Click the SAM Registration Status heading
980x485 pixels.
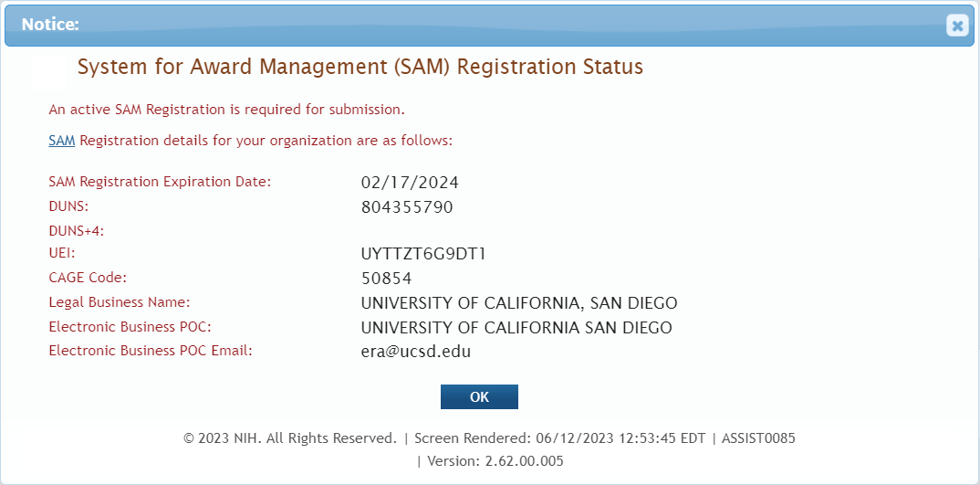coord(360,67)
